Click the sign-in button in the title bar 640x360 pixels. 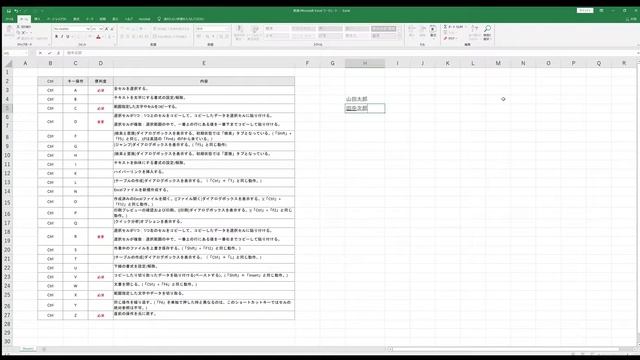click(x=585, y=11)
